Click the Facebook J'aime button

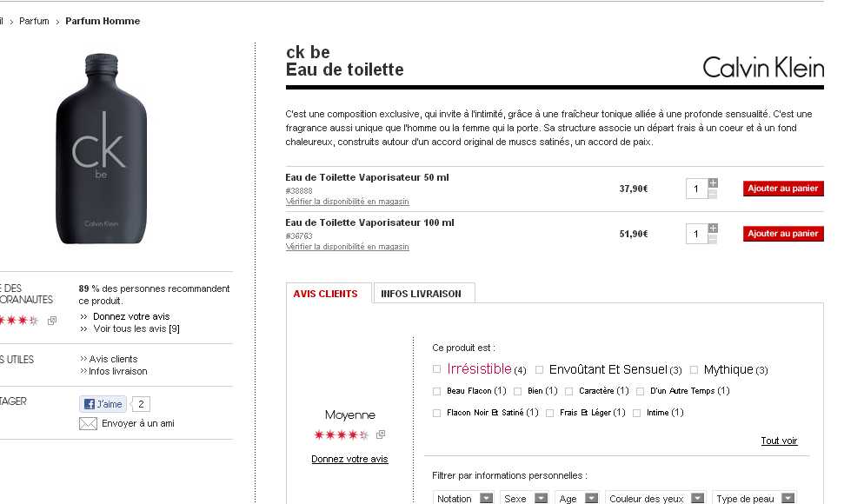click(x=103, y=404)
